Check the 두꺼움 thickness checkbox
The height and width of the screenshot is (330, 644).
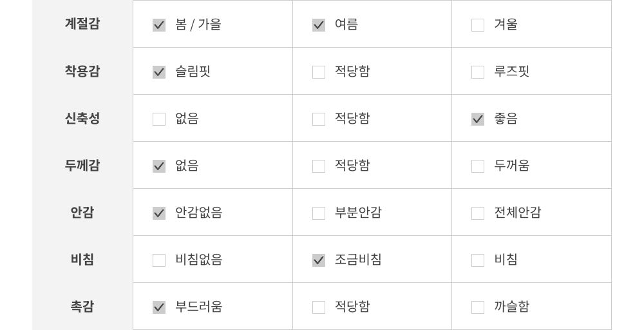478,166
